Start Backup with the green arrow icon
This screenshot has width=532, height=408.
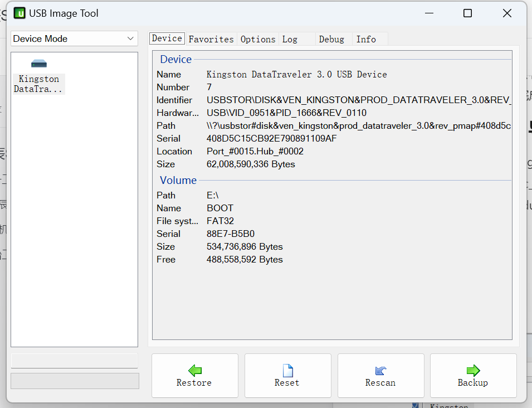tap(473, 370)
